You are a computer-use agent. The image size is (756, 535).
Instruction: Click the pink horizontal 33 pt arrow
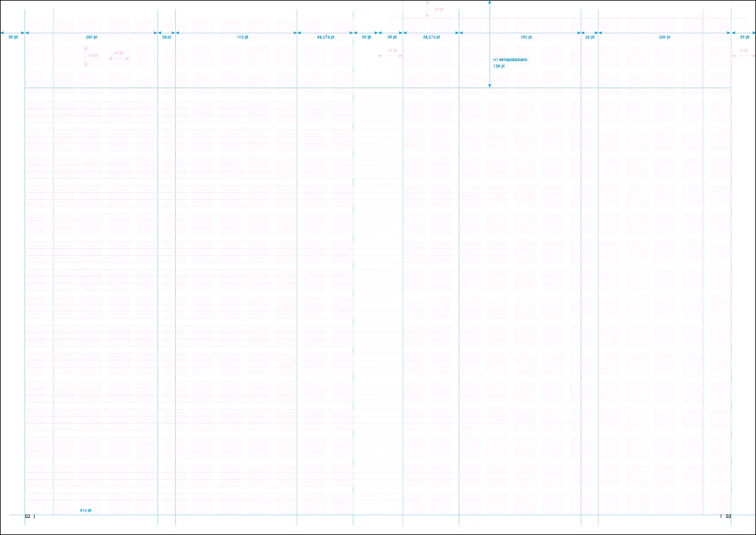click(119, 59)
